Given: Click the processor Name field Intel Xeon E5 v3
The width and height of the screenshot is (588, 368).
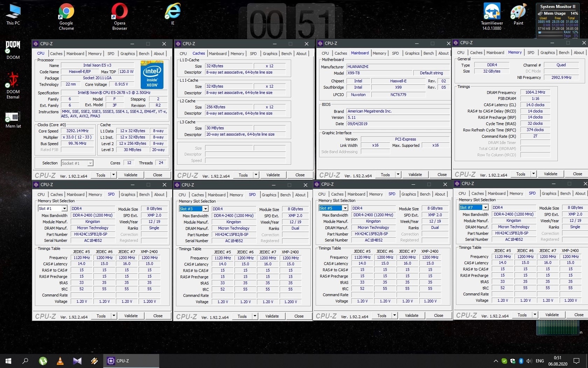Looking at the screenshot, I should tap(97, 66).
